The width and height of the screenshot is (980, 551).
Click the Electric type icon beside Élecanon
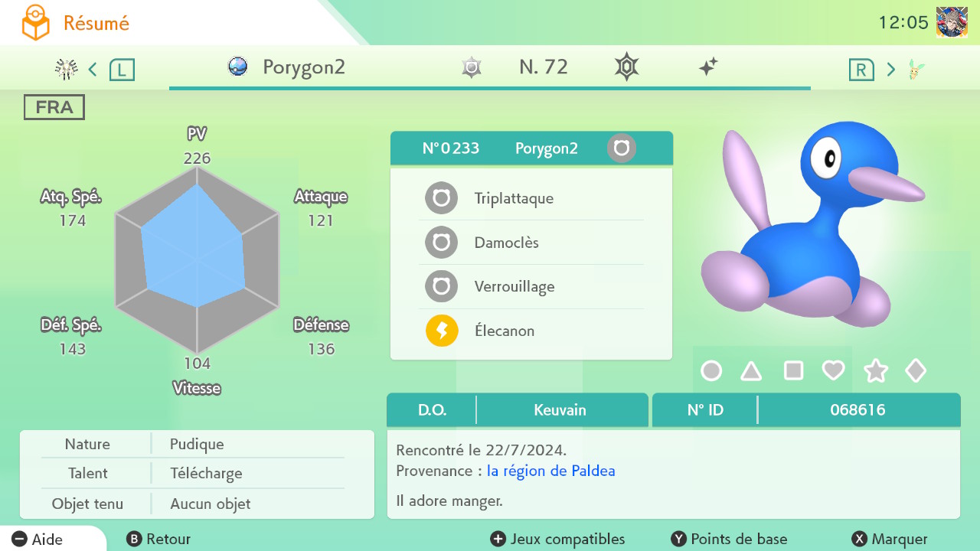click(442, 331)
